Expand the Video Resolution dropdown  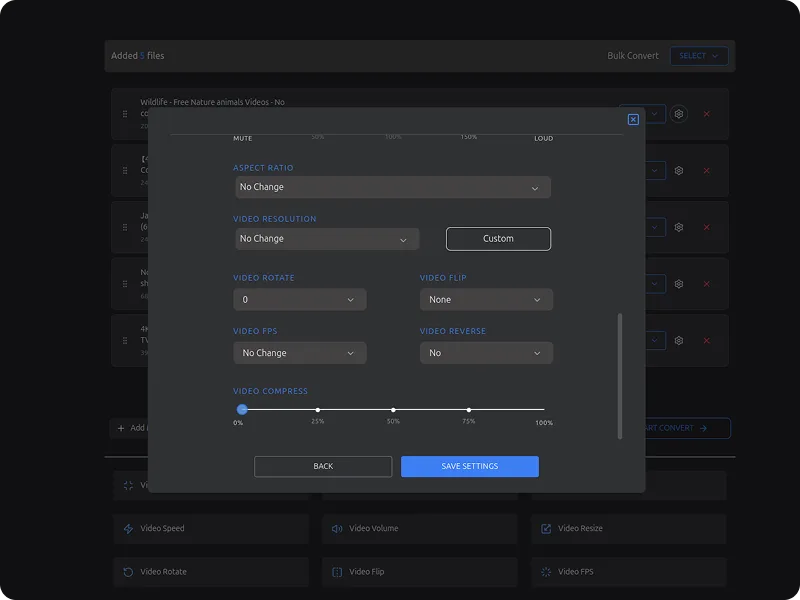[x=327, y=238]
